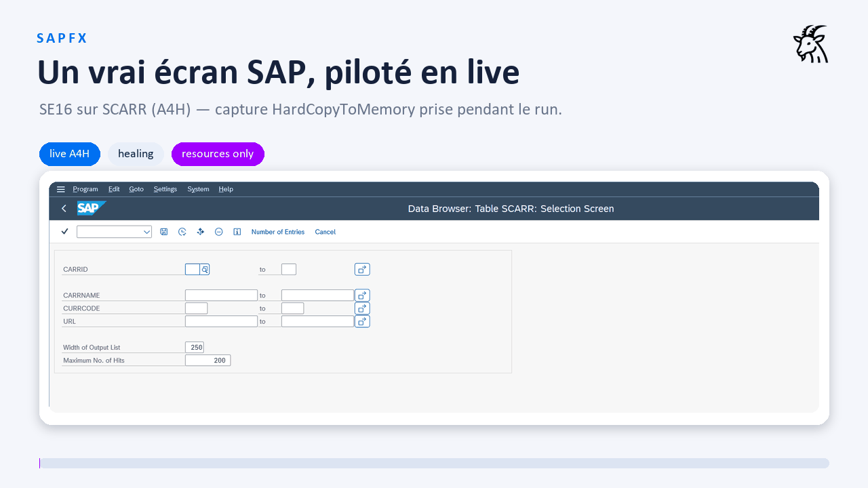Click the subtitle mentioning HardCopyToMemory
The image size is (868, 488).
click(300, 109)
